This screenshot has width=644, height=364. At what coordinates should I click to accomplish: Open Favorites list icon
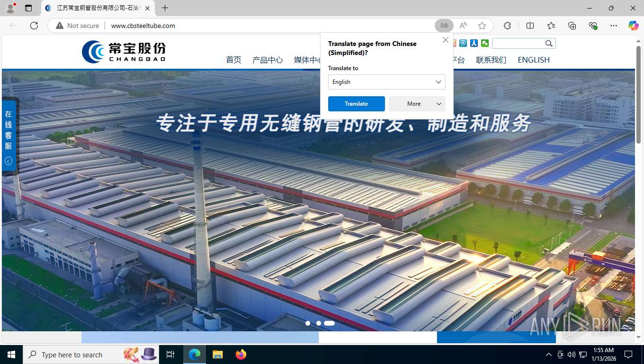pos(551,26)
